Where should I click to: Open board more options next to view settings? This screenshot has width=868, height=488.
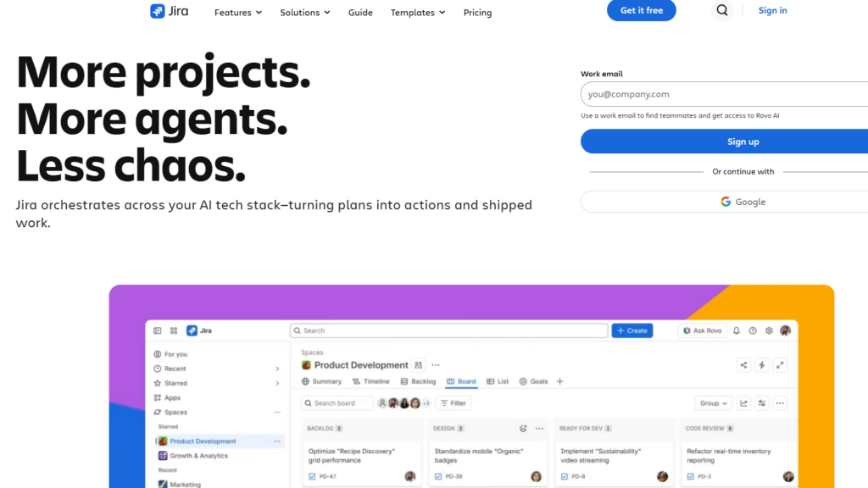(x=780, y=403)
